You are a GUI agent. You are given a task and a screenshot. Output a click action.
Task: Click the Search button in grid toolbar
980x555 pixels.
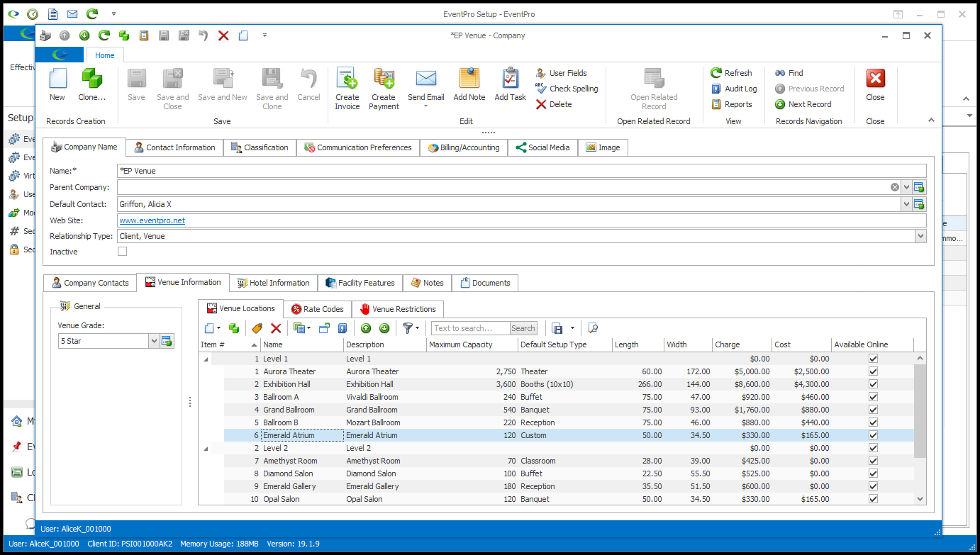(x=523, y=328)
